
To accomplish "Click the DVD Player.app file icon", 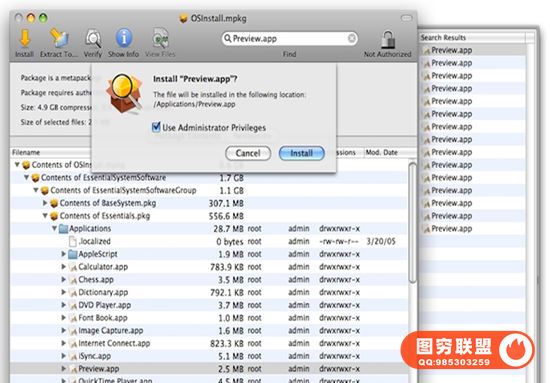I will click(73, 305).
